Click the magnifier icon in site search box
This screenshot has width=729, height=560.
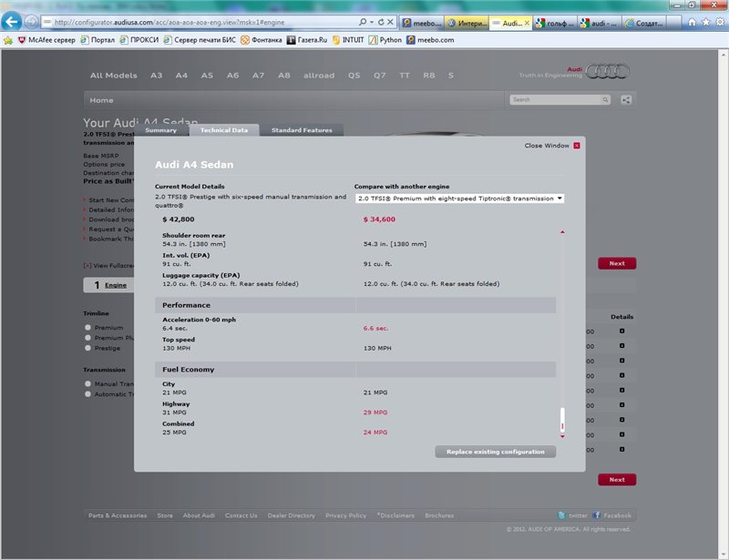tap(605, 99)
